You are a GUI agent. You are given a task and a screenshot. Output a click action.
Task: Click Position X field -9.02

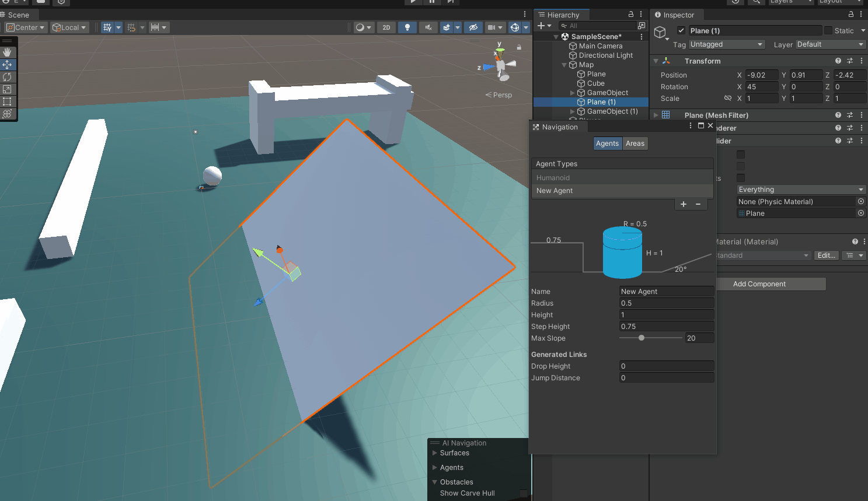click(762, 75)
